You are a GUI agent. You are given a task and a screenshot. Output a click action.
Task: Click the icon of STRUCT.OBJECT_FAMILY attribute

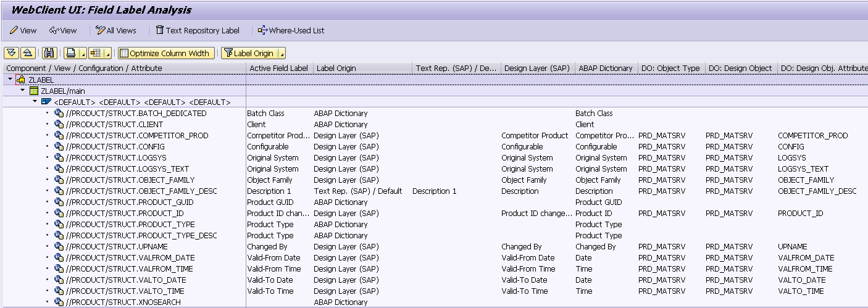tap(59, 180)
